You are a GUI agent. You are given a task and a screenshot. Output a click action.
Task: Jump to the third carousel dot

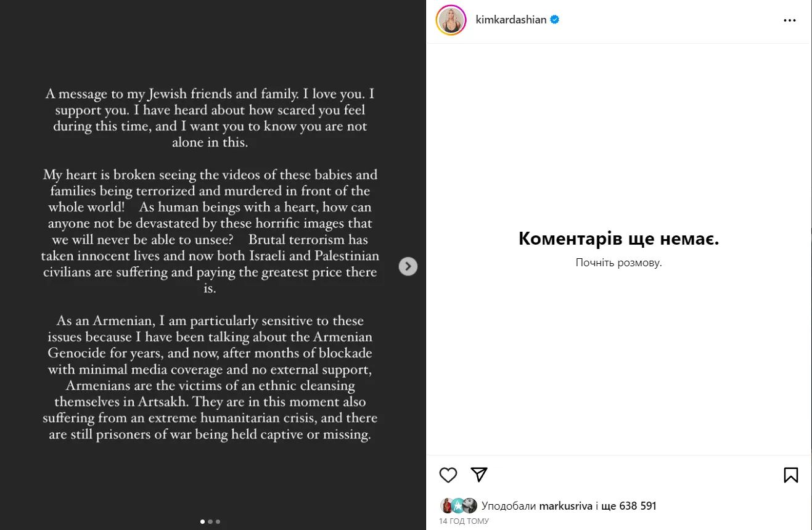(x=218, y=521)
